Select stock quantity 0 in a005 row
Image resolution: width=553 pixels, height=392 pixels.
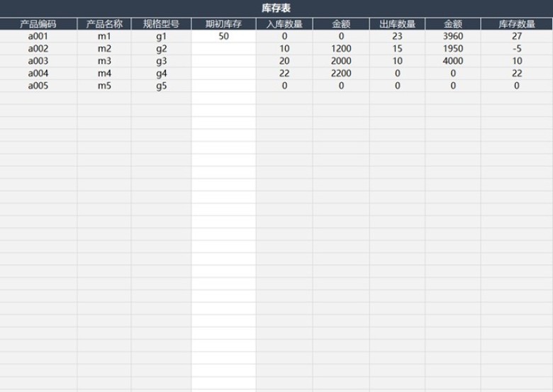(517, 86)
